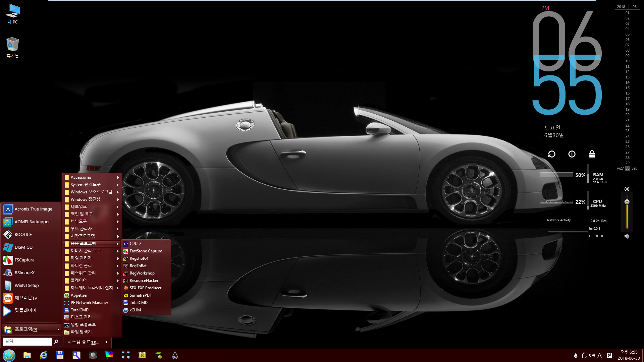
Task: Open floppy disk save app on taskbar
Action: tap(60, 355)
